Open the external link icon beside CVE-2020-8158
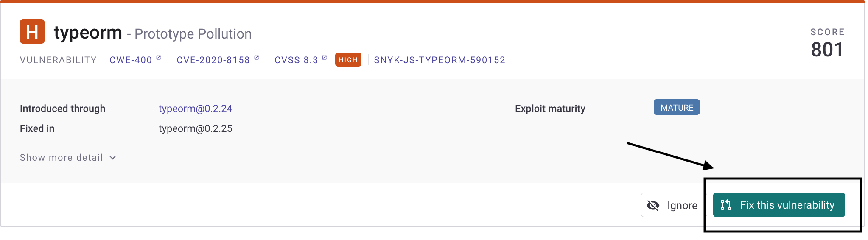 [257, 58]
